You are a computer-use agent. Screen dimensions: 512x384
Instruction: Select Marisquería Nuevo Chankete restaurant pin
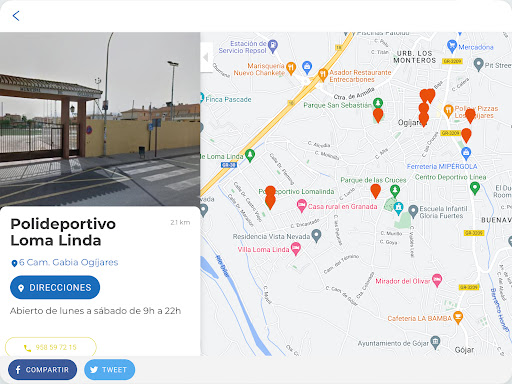(x=291, y=68)
